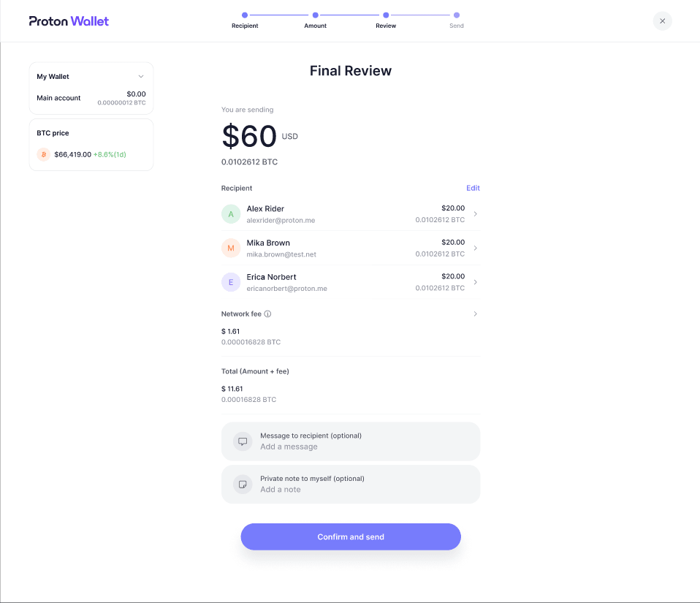This screenshot has height=603, width=700.
Task: Click Mika Brown's $20.00 amount
Action: (453, 242)
